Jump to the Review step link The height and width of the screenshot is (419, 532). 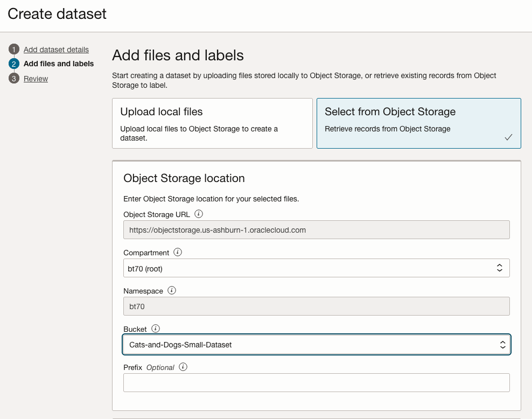tap(36, 79)
